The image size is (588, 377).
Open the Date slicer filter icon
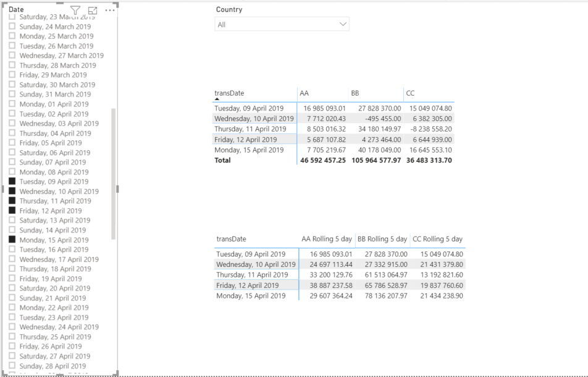(75, 11)
